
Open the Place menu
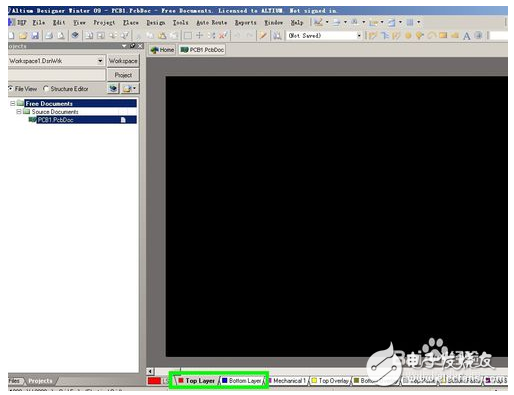[131, 23]
